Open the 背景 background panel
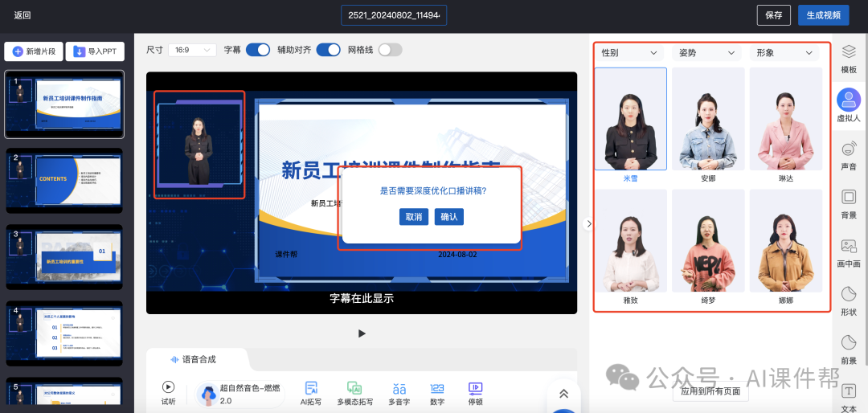The image size is (868, 413). tap(849, 204)
